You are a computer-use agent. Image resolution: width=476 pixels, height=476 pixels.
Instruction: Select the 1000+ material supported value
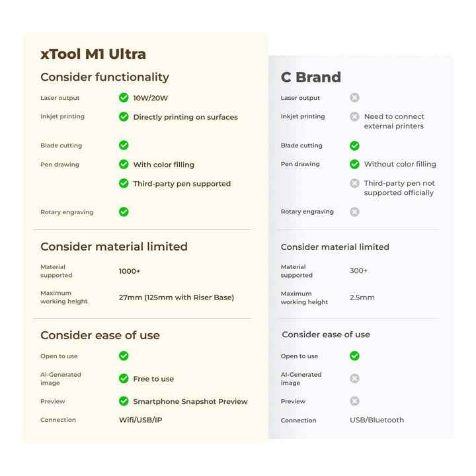coord(130,271)
